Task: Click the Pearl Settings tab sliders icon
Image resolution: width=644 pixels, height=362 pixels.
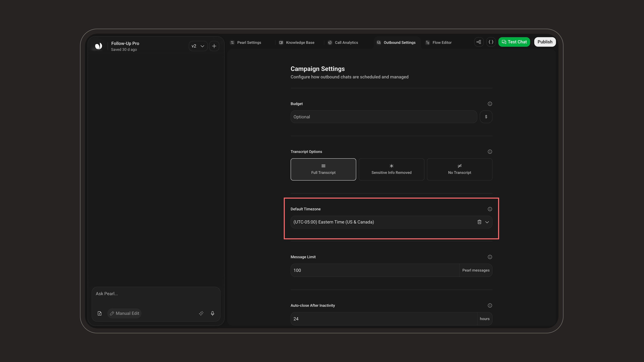Action: click(232, 42)
